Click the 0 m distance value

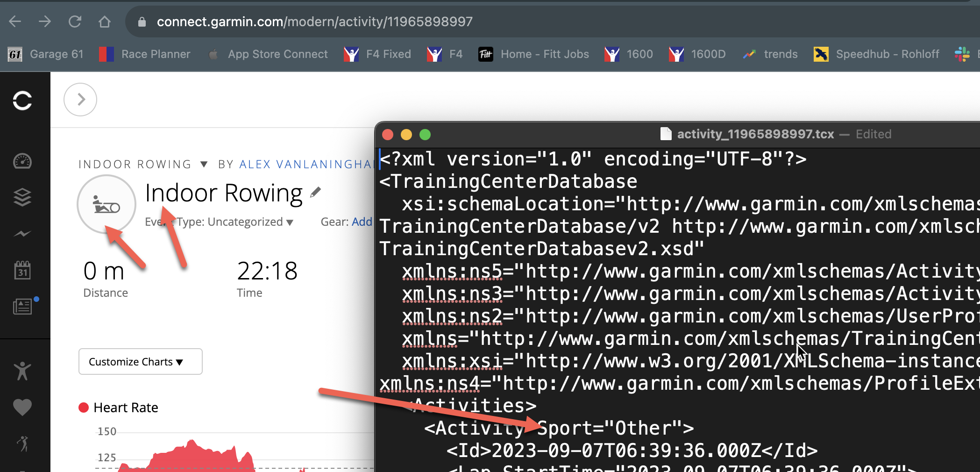click(x=104, y=271)
